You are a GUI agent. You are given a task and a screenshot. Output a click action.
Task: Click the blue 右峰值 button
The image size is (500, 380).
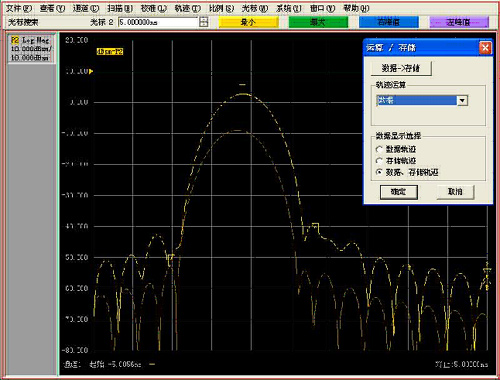coord(389,22)
